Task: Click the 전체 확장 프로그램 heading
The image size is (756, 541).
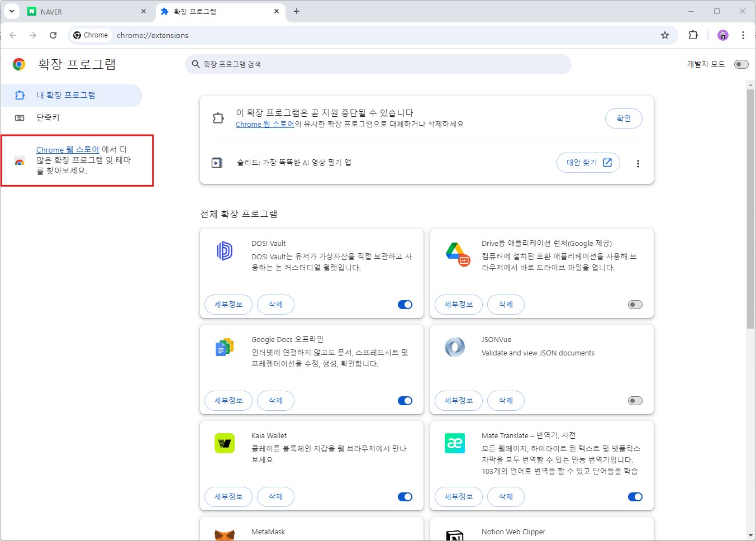Action: click(239, 214)
